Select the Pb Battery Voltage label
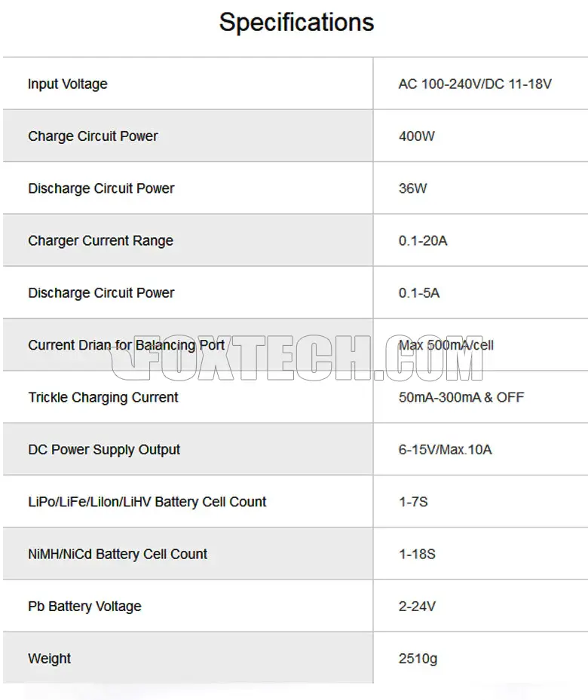Screen dimensions: 588x700 (84, 607)
